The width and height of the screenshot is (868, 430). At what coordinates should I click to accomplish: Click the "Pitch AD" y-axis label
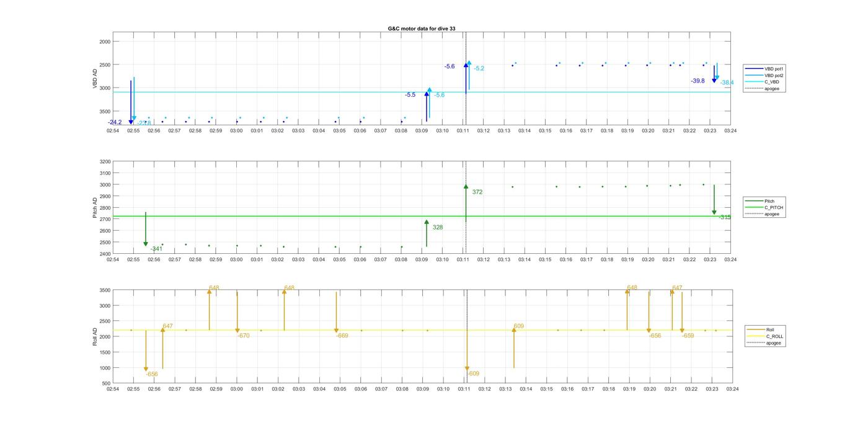click(x=95, y=208)
